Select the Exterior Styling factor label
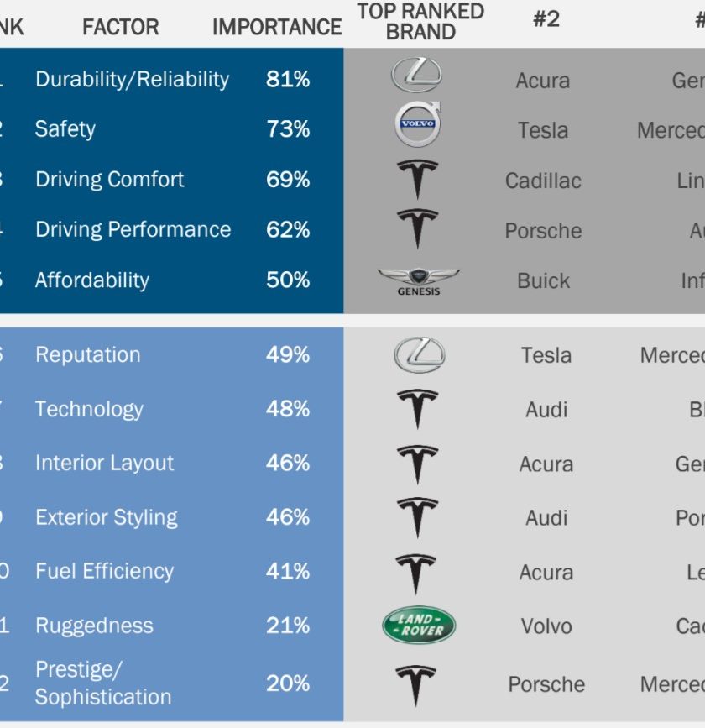The height and width of the screenshot is (728, 705). pos(107,518)
